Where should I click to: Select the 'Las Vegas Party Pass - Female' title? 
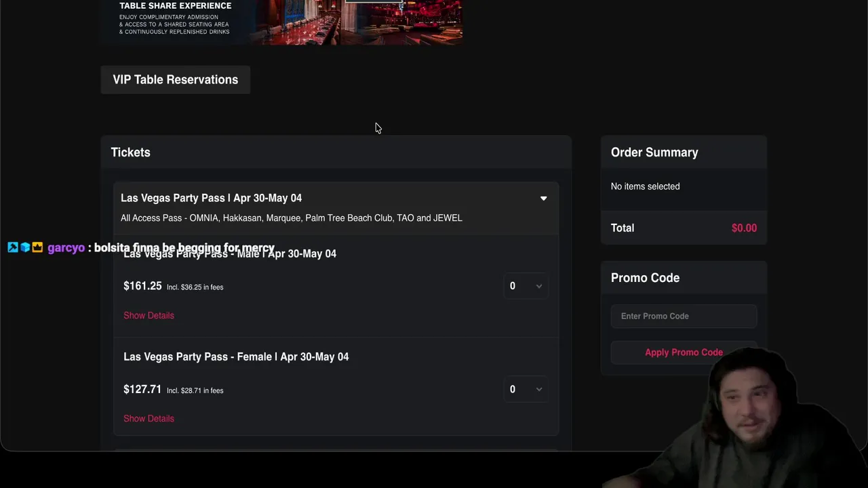coord(236,357)
